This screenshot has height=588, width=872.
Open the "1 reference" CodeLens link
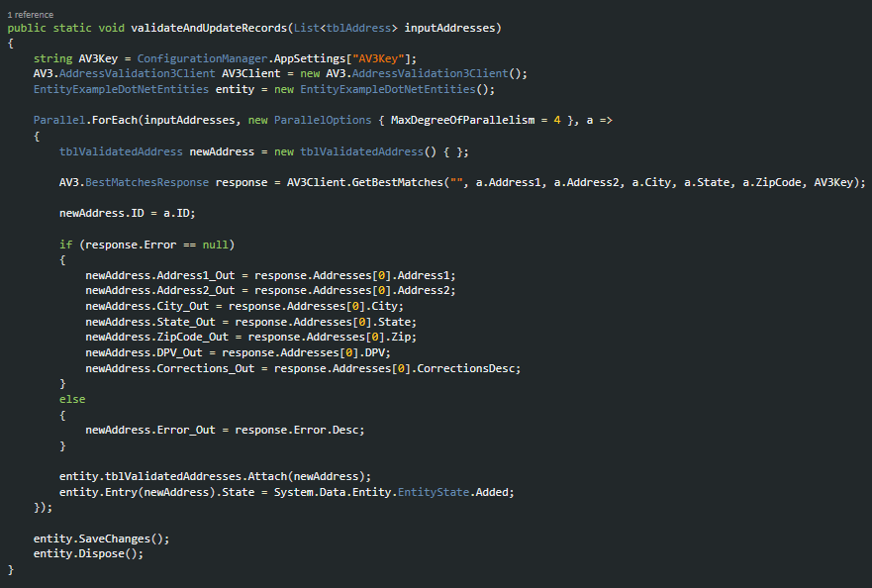(x=31, y=15)
